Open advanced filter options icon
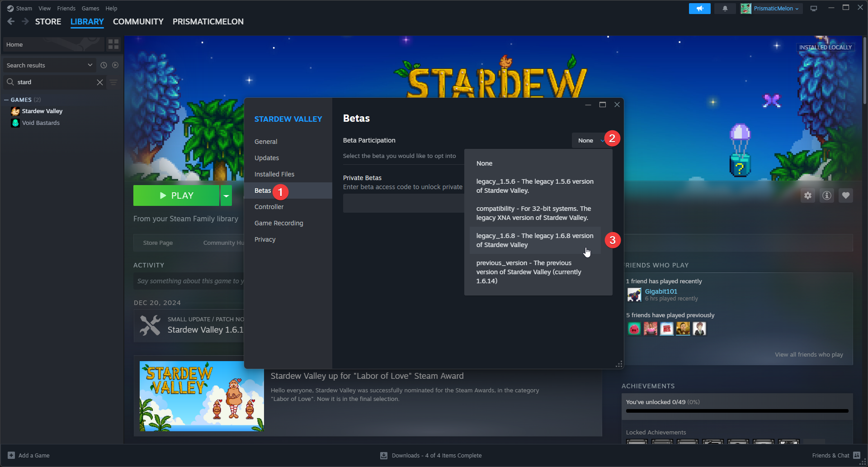The image size is (868, 467). (x=113, y=82)
